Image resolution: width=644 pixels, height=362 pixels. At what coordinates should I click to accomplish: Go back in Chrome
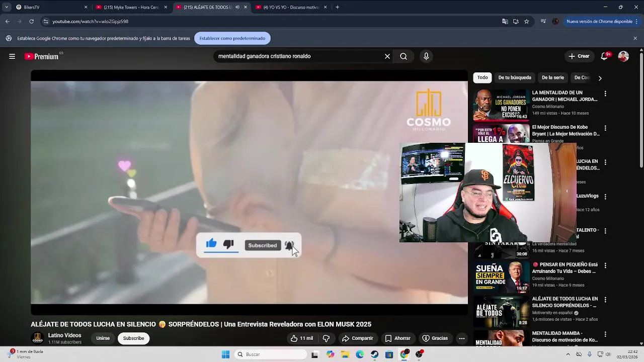coord(7,22)
